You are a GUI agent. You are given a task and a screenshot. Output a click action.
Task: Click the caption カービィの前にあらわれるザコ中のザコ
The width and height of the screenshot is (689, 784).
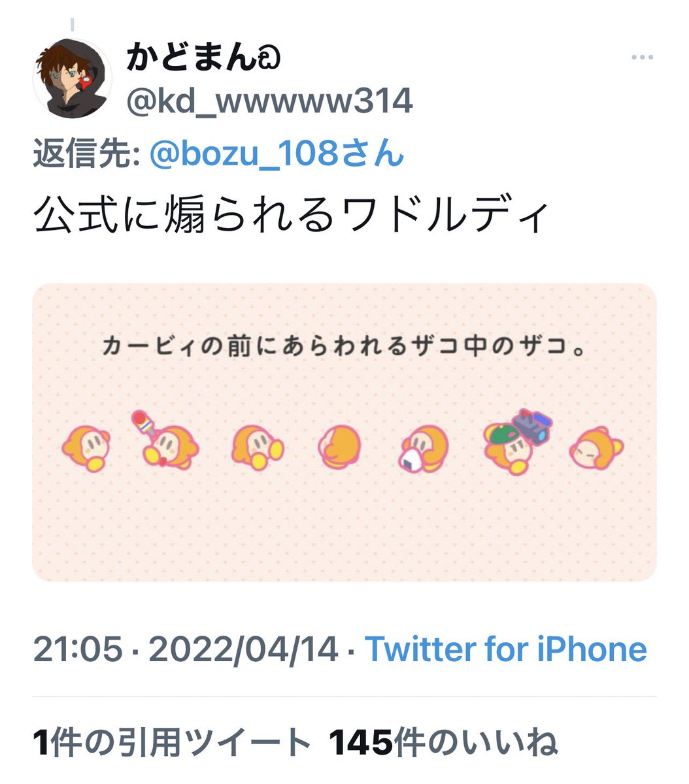(343, 346)
